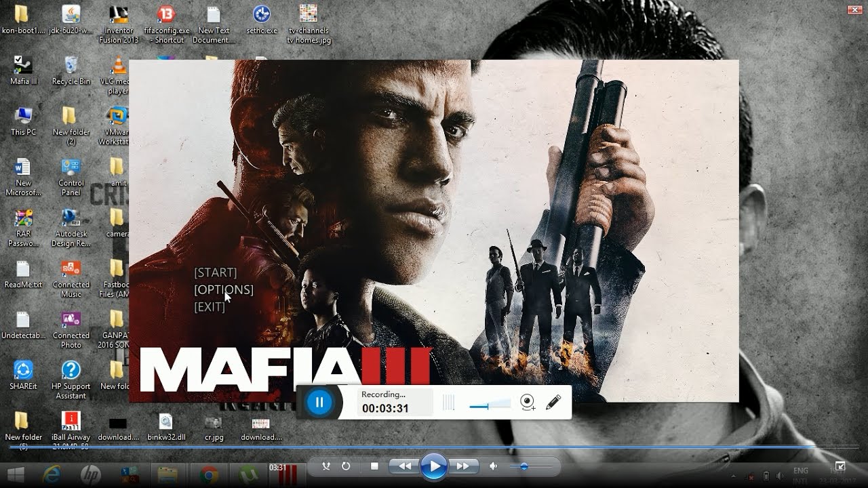This screenshot has height=488, width=868.
Task: Click START in the Mafia III launcher
Action: point(215,272)
